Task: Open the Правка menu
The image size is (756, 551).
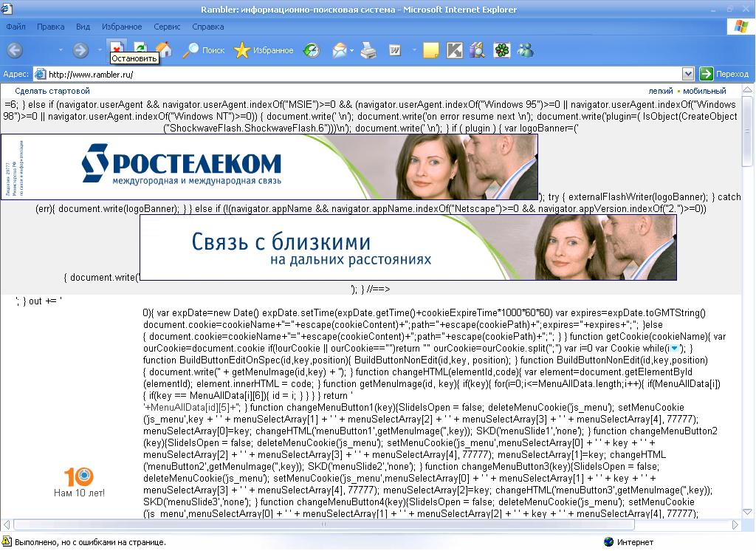Action: (51, 27)
